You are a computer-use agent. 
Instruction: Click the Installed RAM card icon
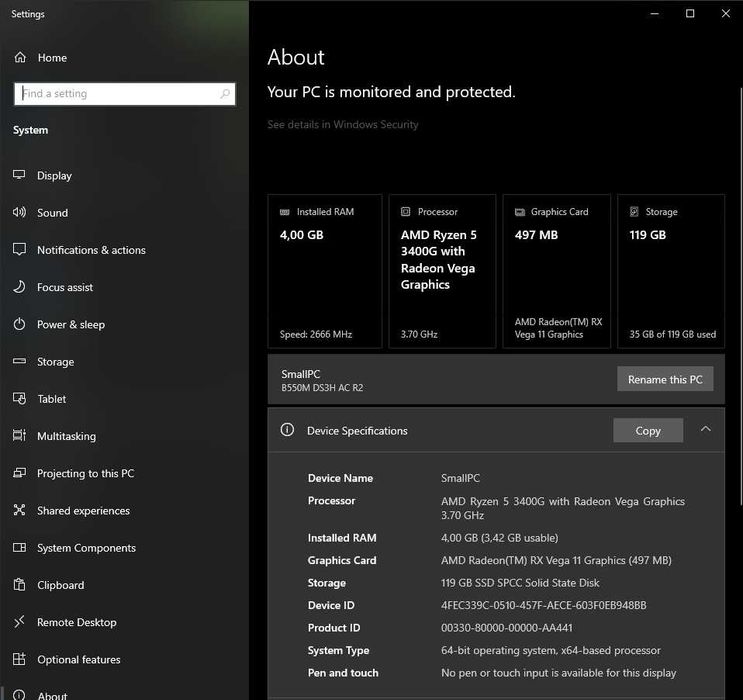[x=285, y=212]
